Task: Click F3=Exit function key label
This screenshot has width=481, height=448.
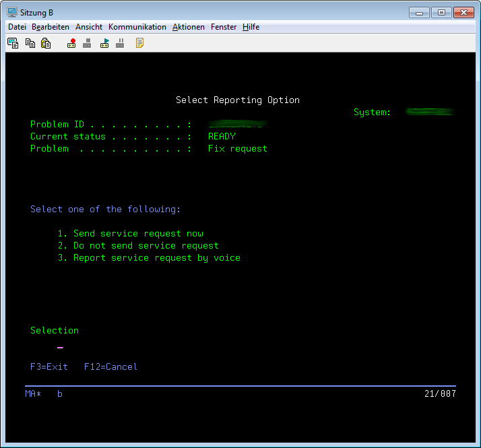Action: pos(49,367)
